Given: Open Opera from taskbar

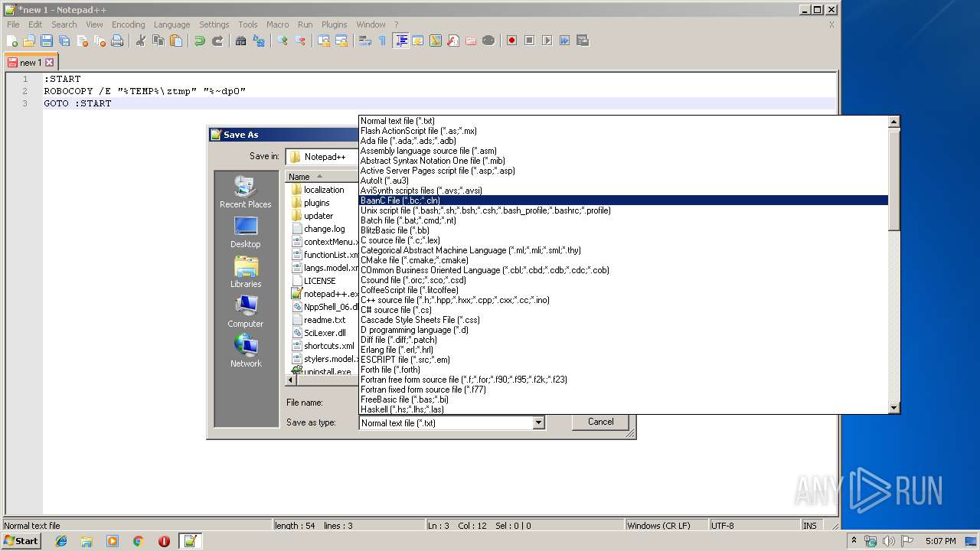Looking at the screenshot, I should coord(164,541).
